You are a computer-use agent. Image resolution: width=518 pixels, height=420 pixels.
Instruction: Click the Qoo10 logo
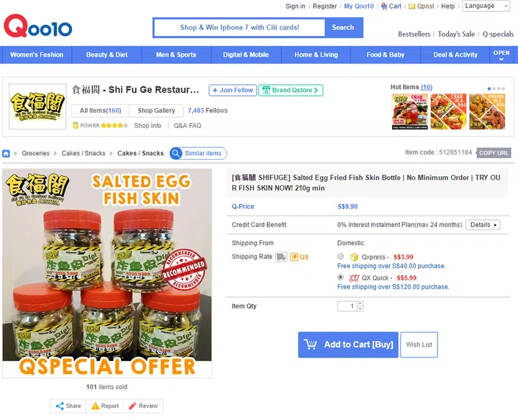click(38, 27)
